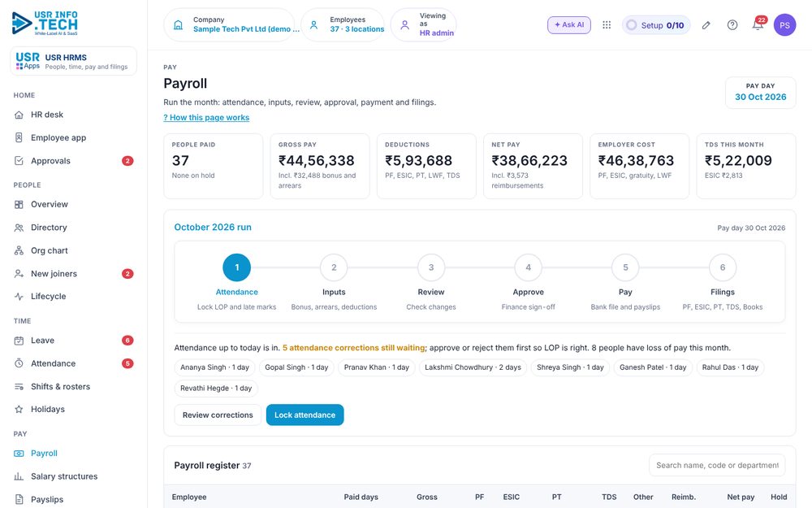Viewport: 812px width, 508px height.
Task: Click Lock attendance button
Action: click(305, 415)
